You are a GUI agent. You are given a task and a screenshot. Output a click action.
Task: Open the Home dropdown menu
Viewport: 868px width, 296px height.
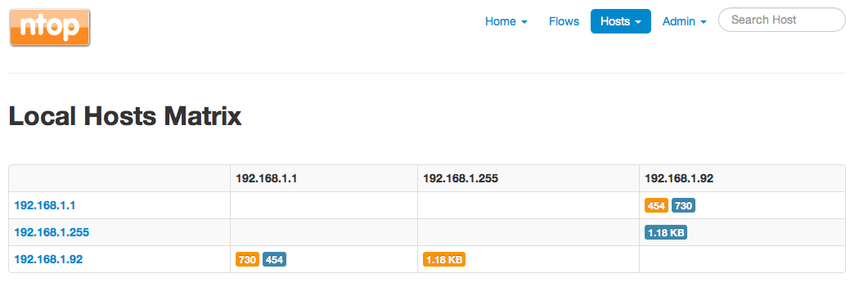coord(506,21)
